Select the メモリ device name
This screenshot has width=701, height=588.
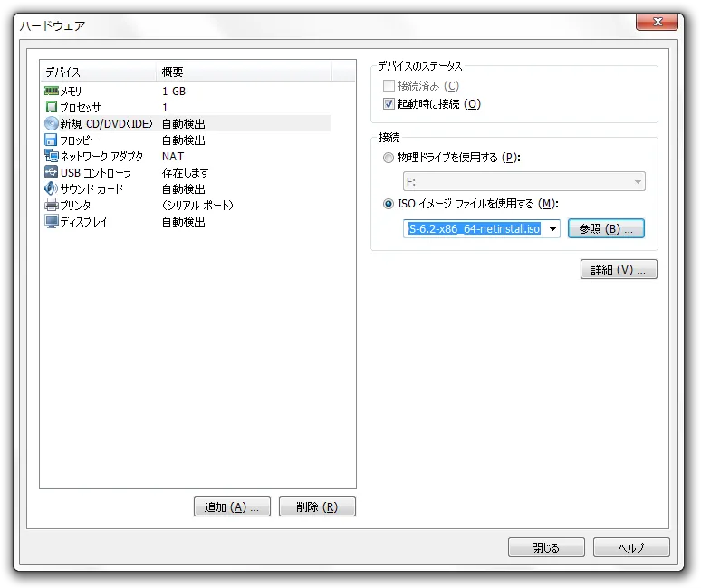tap(71, 92)
